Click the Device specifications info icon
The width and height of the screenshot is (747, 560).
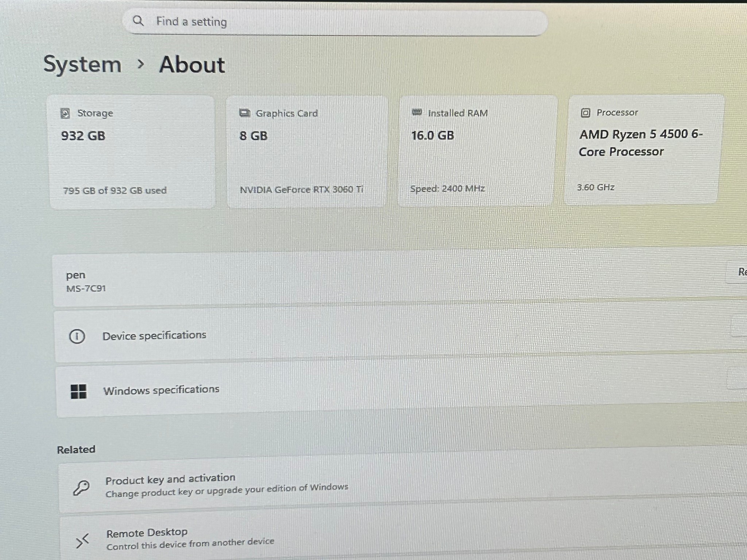coord(77,336)
